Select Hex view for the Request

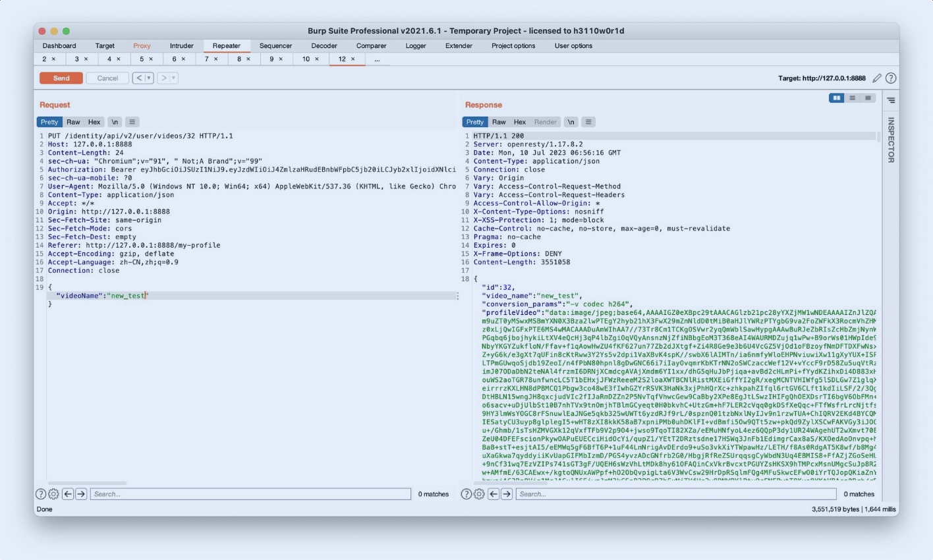[x=94, y=122]
